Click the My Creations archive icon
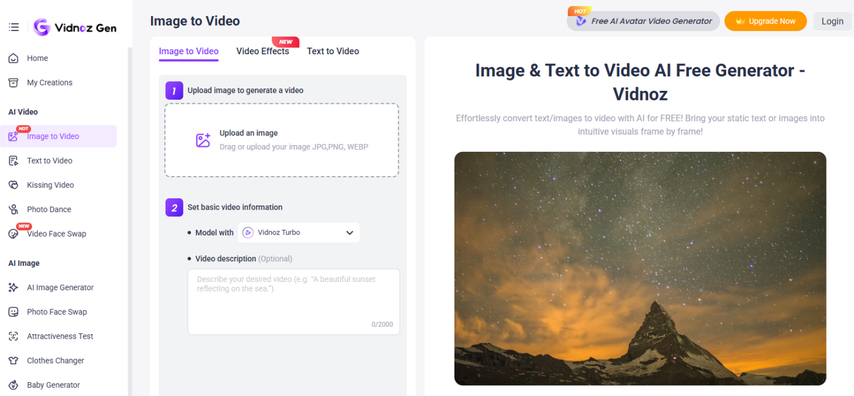Viewport: 854px width, 396px height. coord(14,83)
